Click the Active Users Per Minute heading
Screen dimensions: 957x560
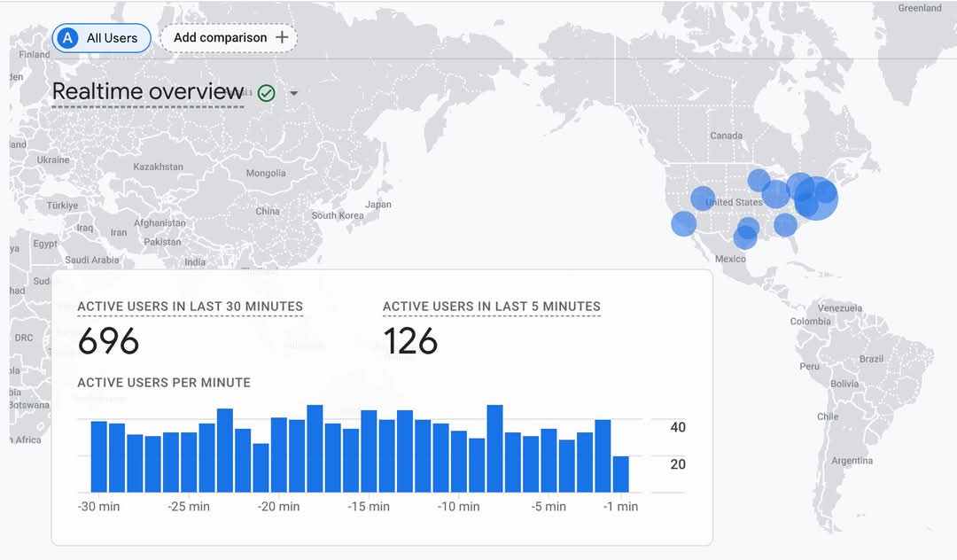click(164, 383)
